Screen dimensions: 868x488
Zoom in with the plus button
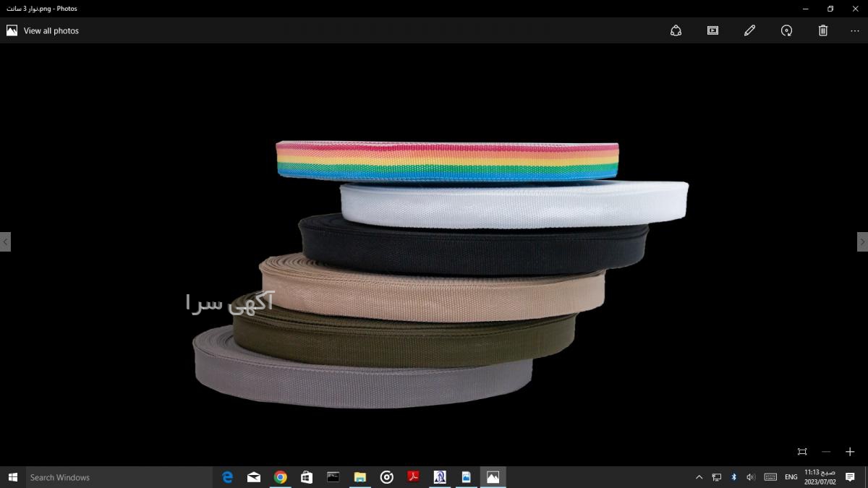(850, 451)
